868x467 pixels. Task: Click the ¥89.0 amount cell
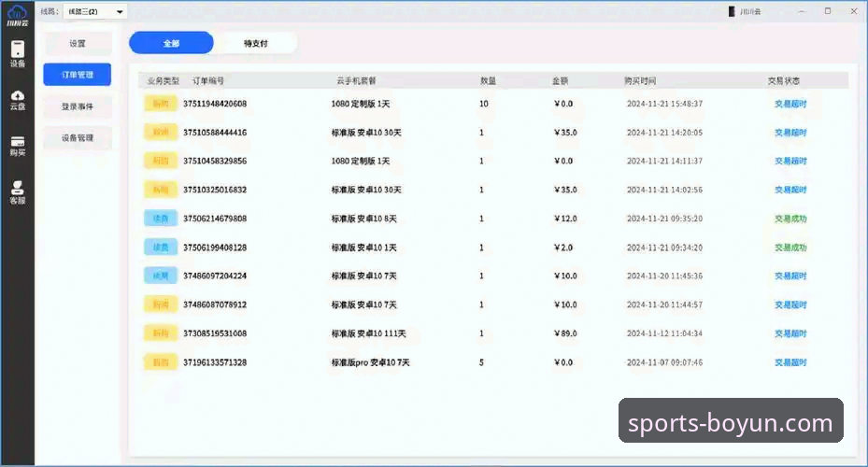tap(565, 333)
